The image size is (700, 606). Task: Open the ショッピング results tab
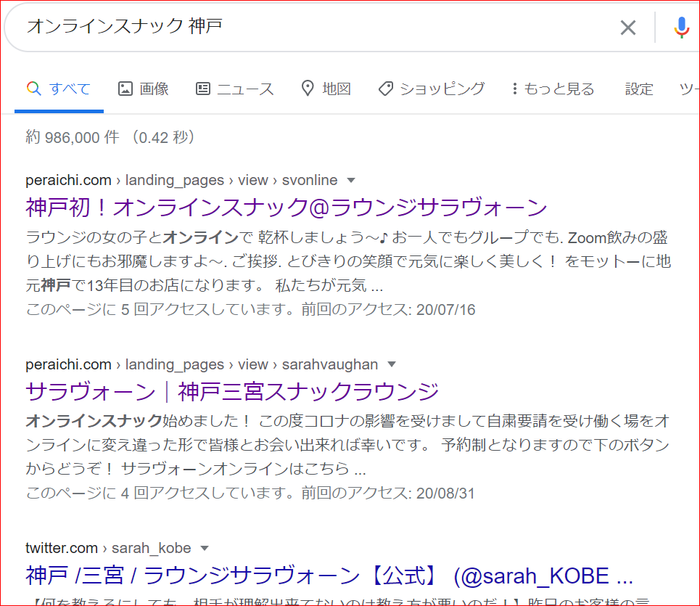tap(432, 89)
